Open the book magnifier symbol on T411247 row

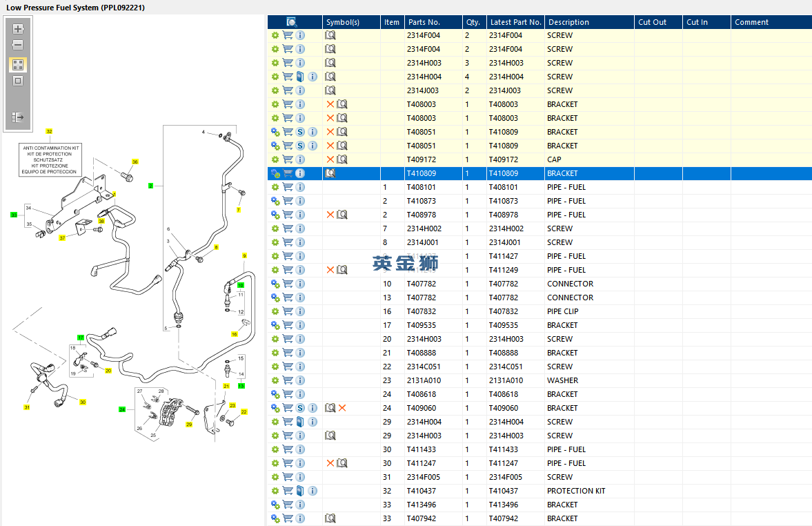[342, 463]
